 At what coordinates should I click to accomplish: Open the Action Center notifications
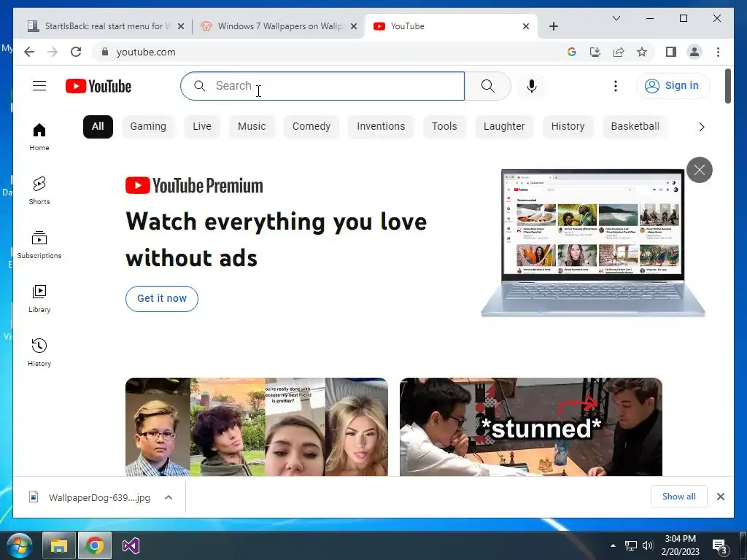(719, 545)
